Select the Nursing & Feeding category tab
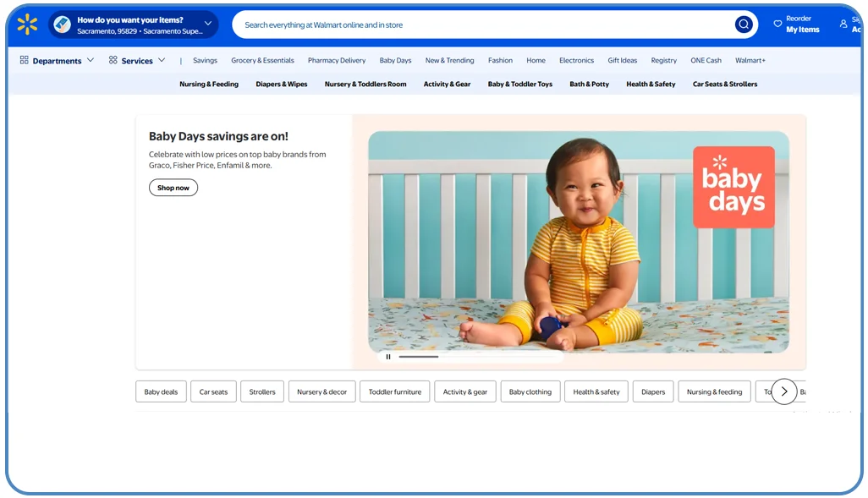The height and width of the screenshot is (498, 868). click(x=208, y=84)
